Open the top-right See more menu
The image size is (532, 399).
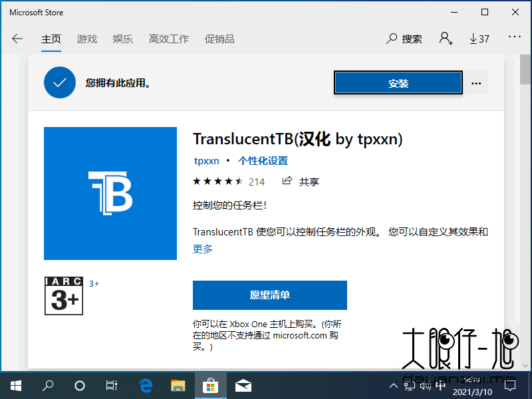coord(514,37)
